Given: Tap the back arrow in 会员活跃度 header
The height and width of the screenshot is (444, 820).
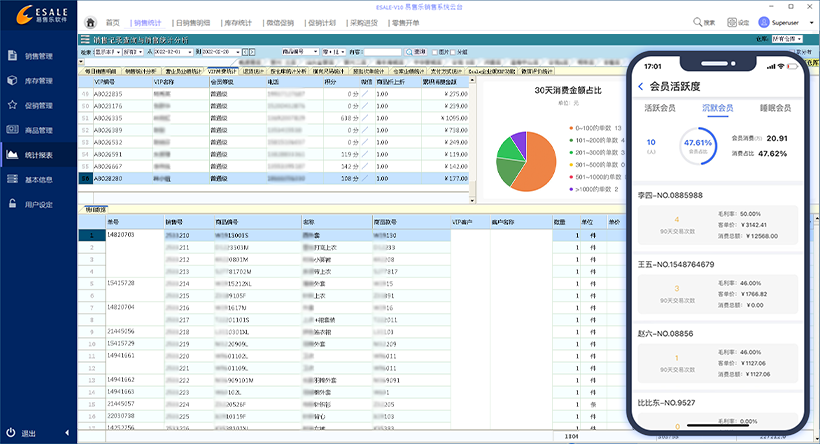Looking at the screenshot, I should pyautogui.click(x=640, y=87).
